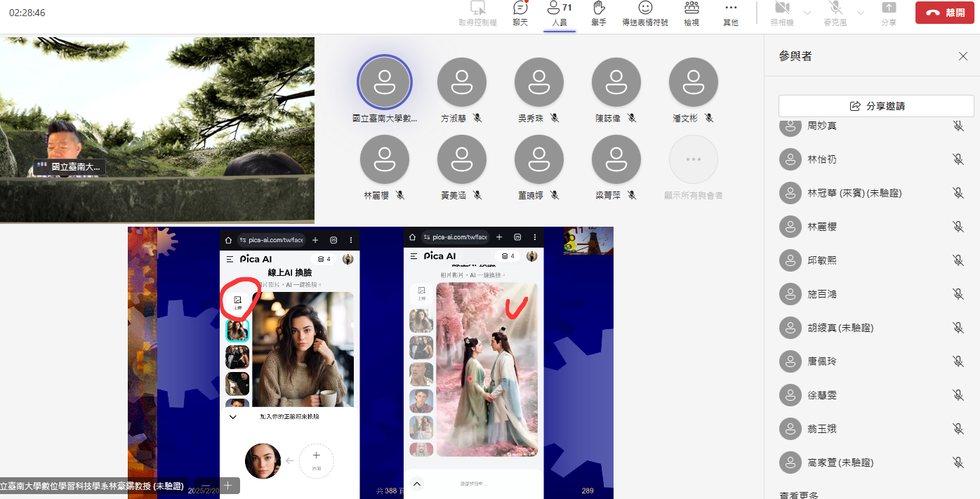980x499 pixels.
Task: Select 林麗櫻 in the participants list
Action: coord(872,227)
